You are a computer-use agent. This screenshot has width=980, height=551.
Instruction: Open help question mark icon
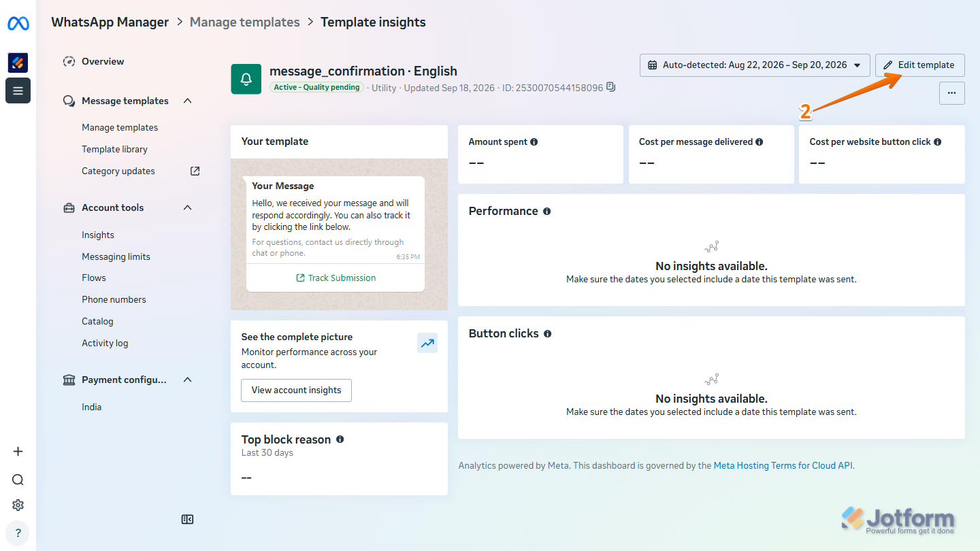(18, 533)
